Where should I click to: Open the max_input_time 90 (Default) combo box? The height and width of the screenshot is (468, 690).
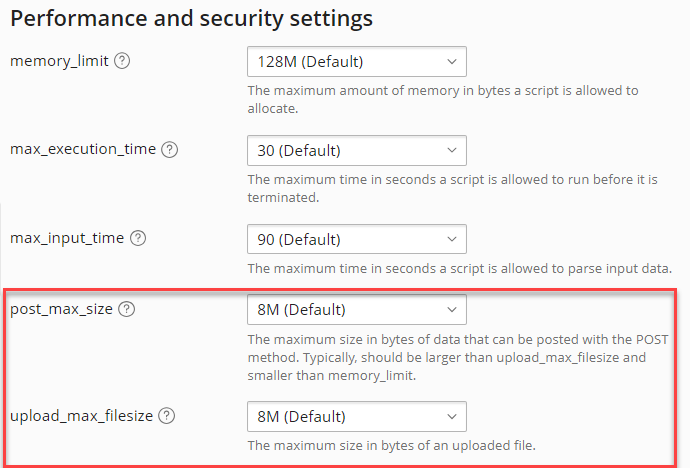click(356, 240)
